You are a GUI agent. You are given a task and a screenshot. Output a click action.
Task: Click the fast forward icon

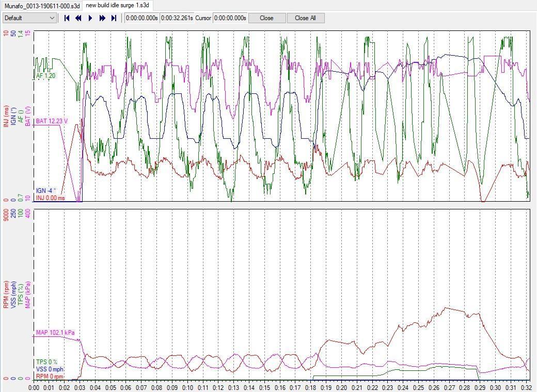coord(102,18)
